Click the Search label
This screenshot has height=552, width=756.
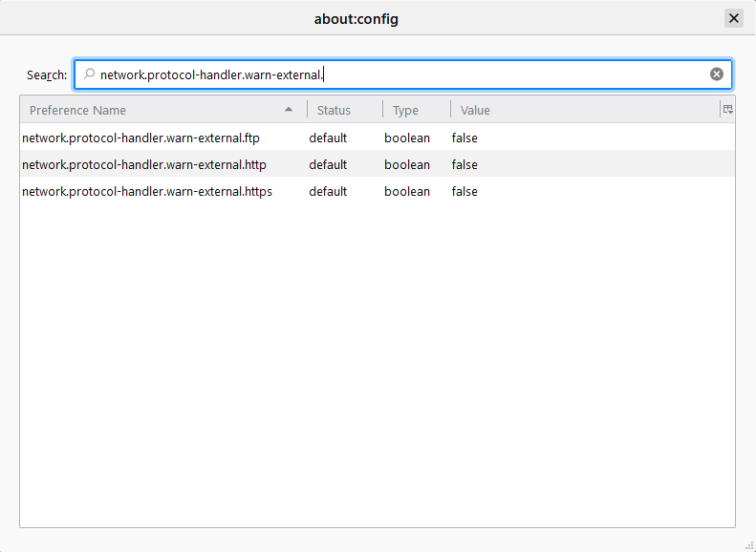(x=47, y=75)
